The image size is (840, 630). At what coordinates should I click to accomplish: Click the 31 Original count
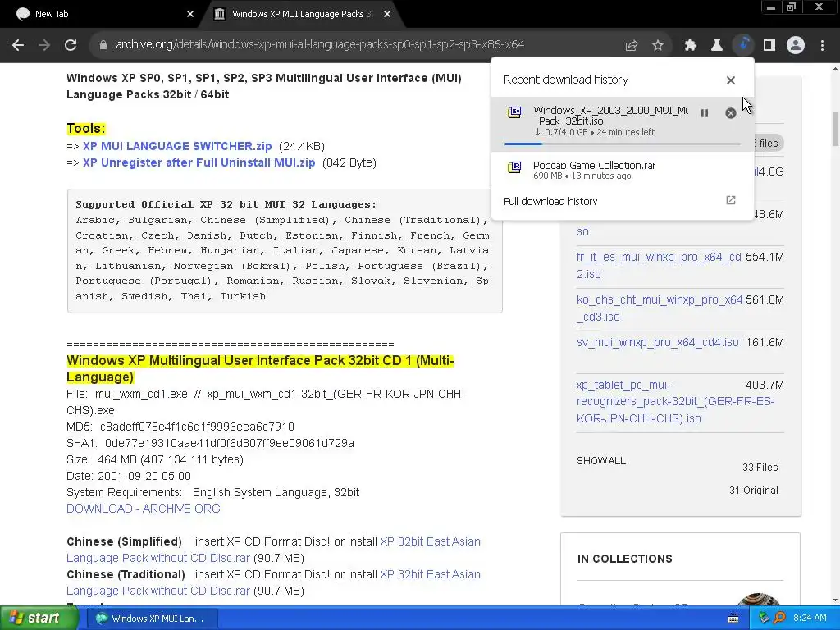pos(753,491)
